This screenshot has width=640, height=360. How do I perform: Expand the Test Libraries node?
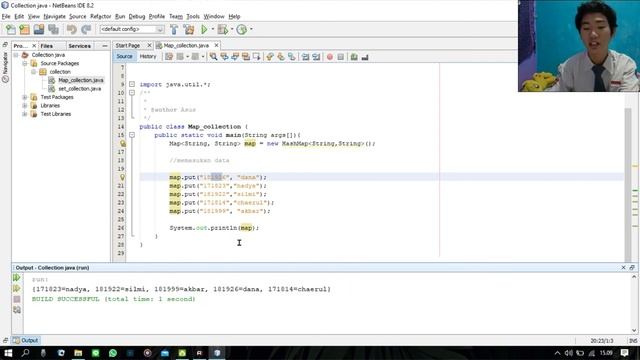click(25, 114)
